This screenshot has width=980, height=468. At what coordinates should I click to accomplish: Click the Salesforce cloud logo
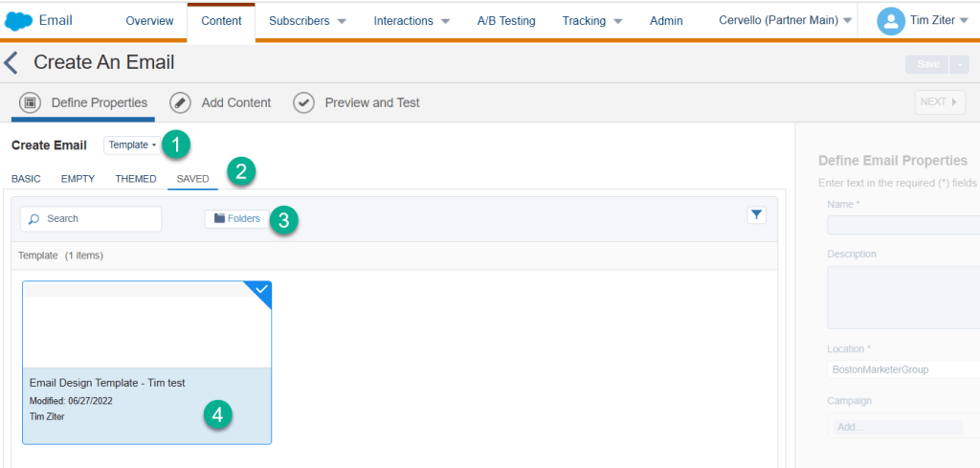(19, 20)
